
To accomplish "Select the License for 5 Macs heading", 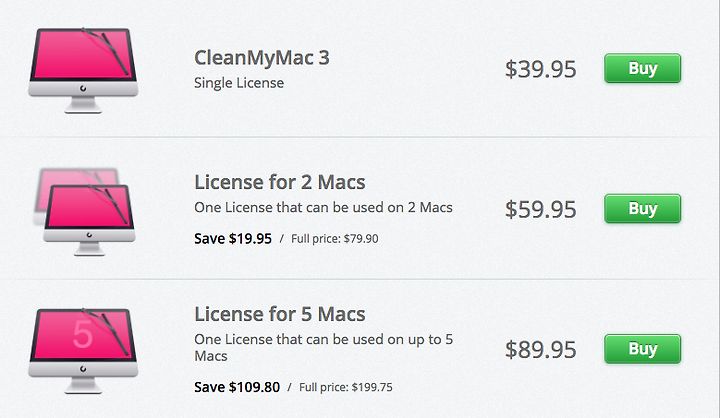I will pos(280,314).
